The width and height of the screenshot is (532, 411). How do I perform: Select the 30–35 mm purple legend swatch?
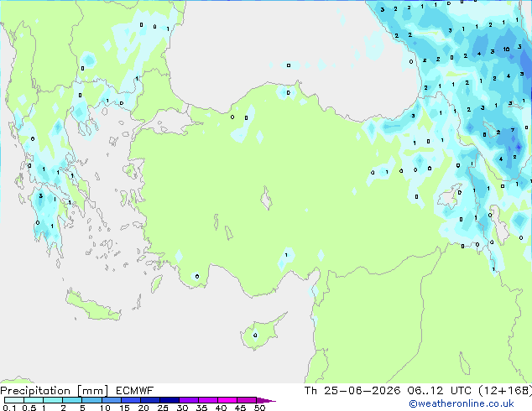[189, 400]
